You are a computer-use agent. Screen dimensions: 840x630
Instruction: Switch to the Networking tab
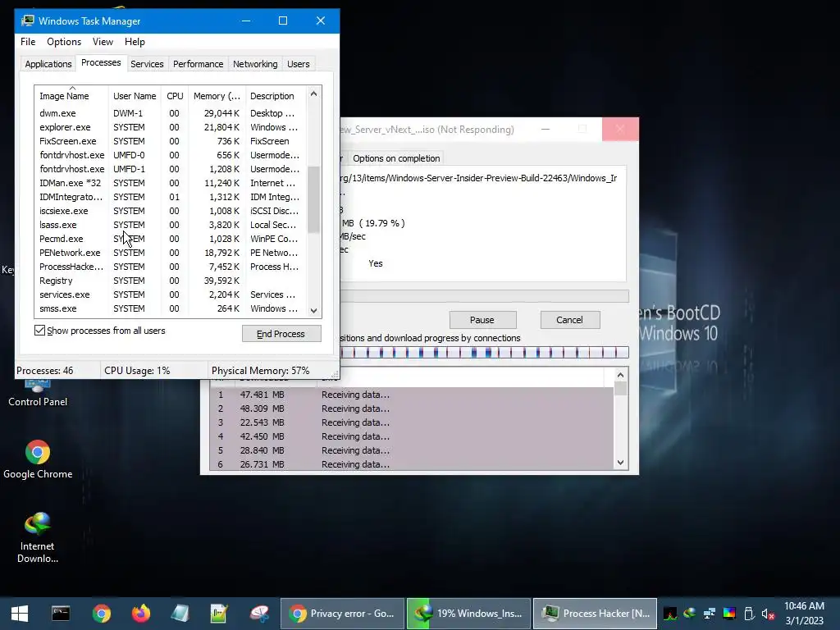[255, 64]
